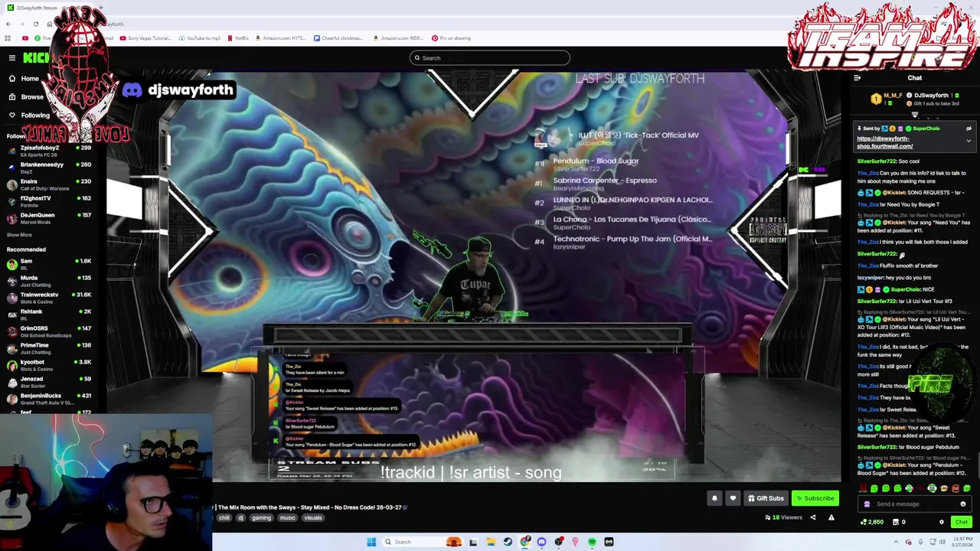Reload the page with refresh icon

pos(36,24)
